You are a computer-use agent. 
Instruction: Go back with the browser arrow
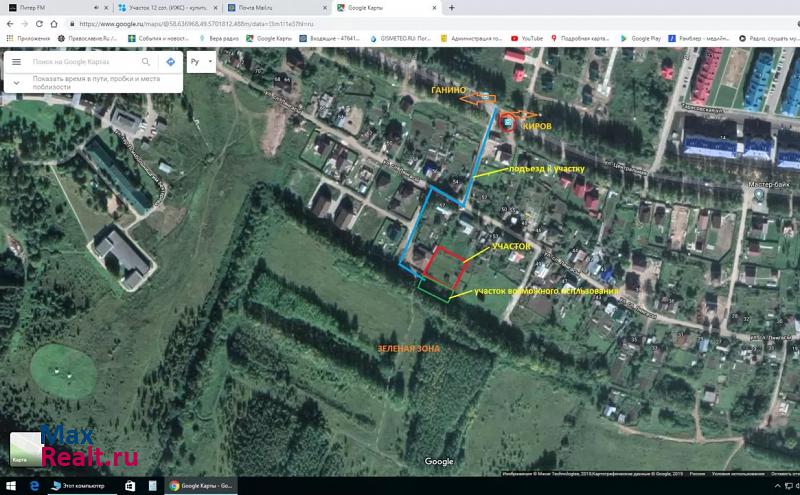9,23
